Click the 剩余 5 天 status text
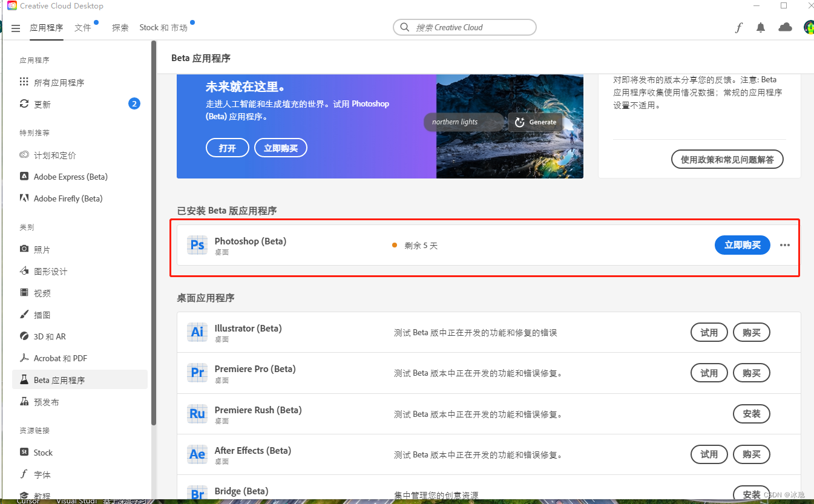The image size is (814, 504). (421, 246)
